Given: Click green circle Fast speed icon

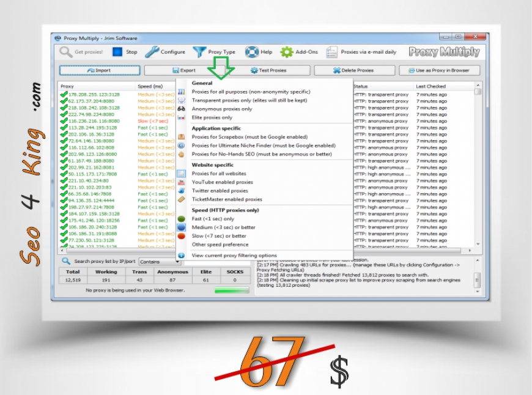Looking at the screenshot, I should click(x=182, y=219).
